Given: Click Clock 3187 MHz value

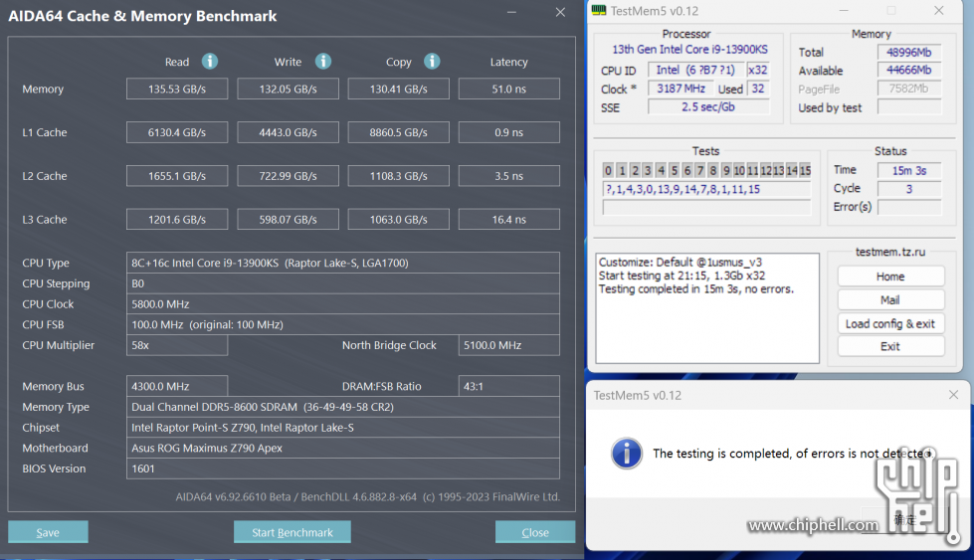Looking at the screenshot, I should [681, 89].
